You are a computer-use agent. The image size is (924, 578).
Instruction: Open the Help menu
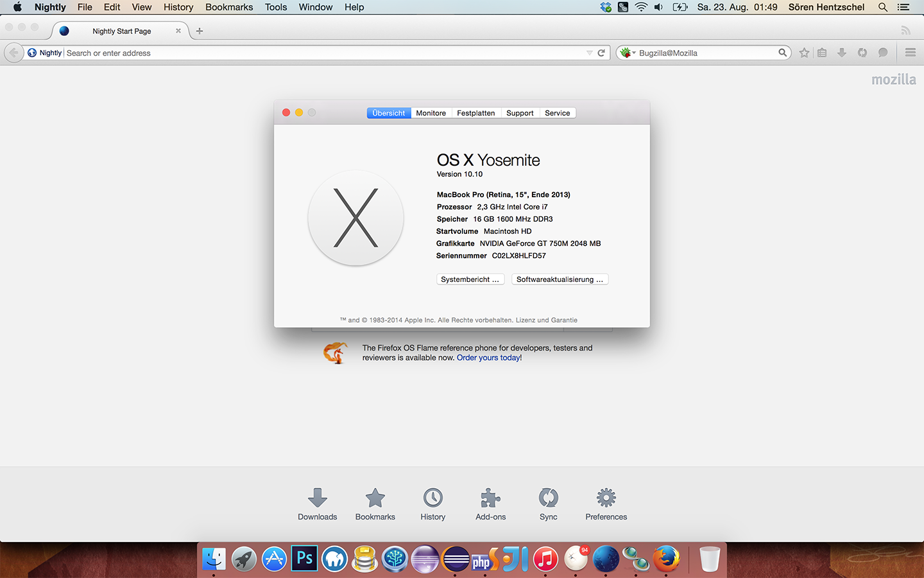(354, 7)
